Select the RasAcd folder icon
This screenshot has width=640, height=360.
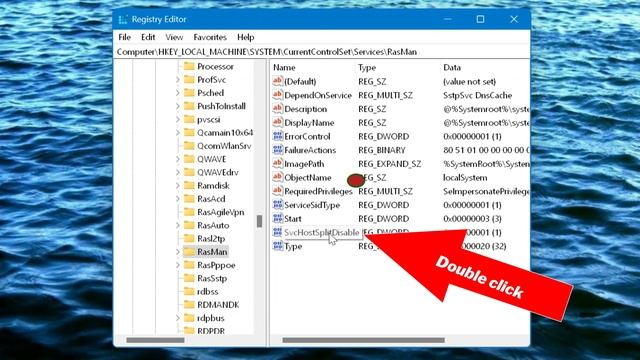point(189,199)
